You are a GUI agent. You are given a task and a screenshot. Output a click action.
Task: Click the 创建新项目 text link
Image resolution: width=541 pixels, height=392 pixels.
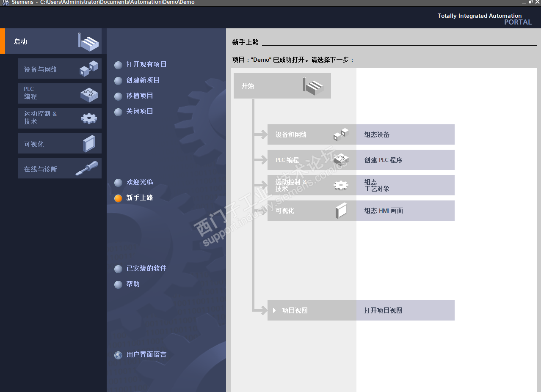point(143,80)
